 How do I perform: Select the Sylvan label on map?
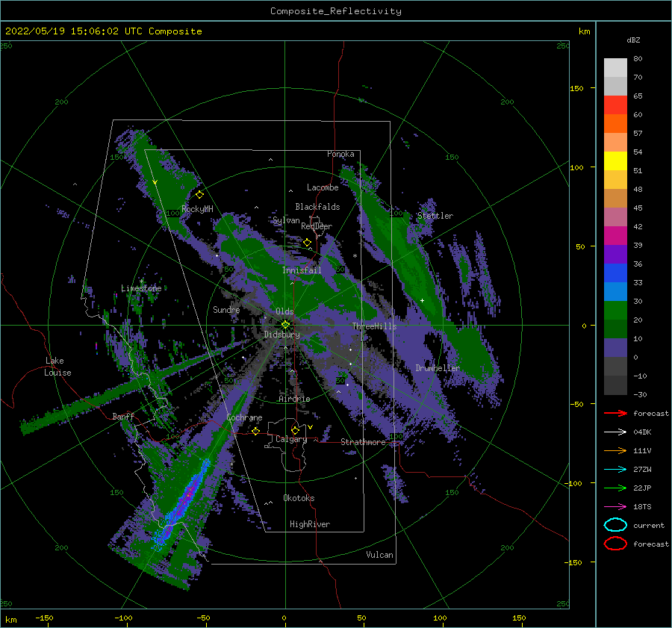coord(286,220)
